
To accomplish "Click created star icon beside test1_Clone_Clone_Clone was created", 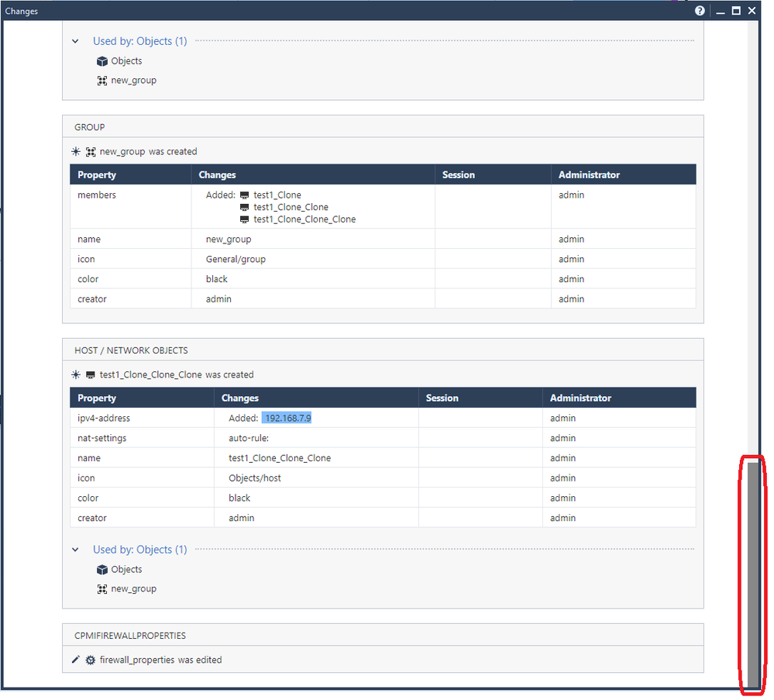I will [x=75, y=375].
